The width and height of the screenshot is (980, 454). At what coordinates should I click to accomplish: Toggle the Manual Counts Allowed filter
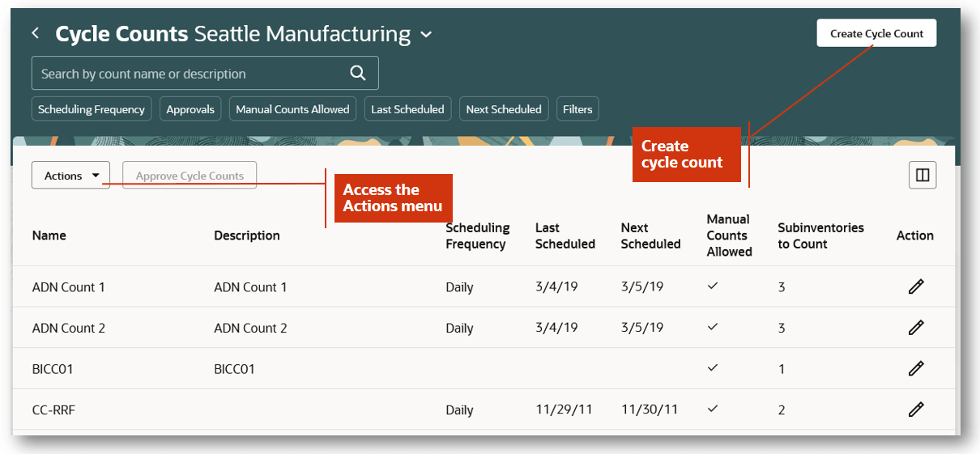(292, 109)
